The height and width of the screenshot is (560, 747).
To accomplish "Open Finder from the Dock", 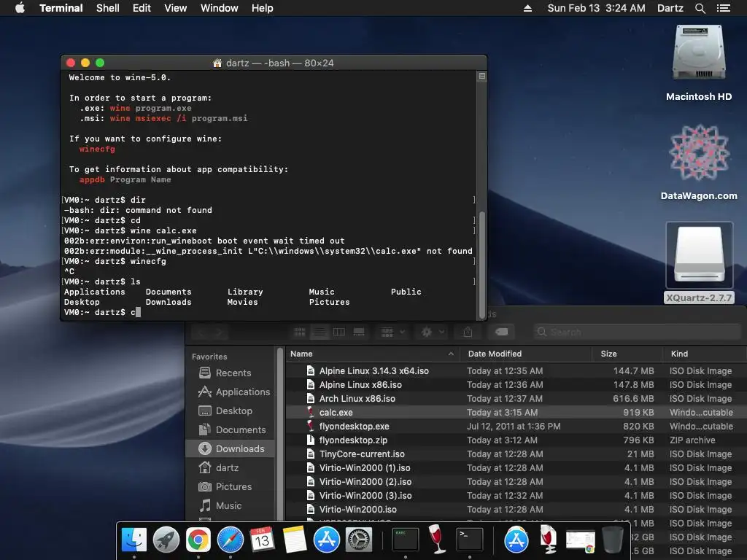I will click(x=134, y=540).
